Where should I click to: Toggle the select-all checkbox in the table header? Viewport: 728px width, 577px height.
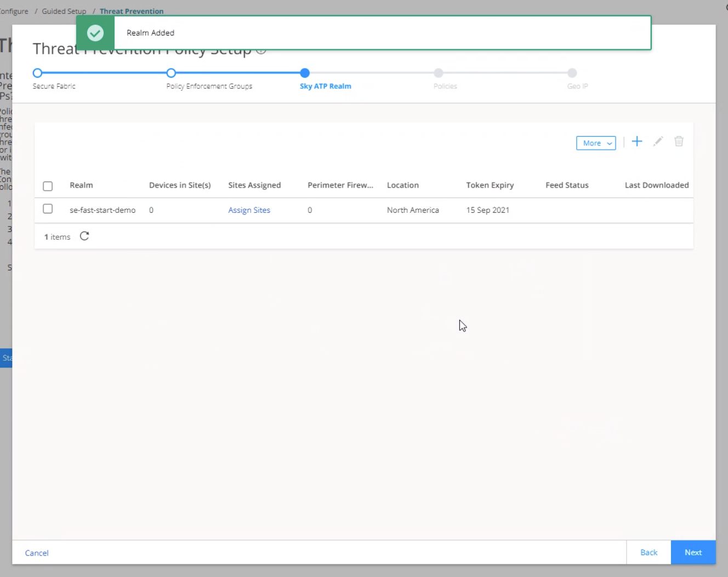coord(48,186)
